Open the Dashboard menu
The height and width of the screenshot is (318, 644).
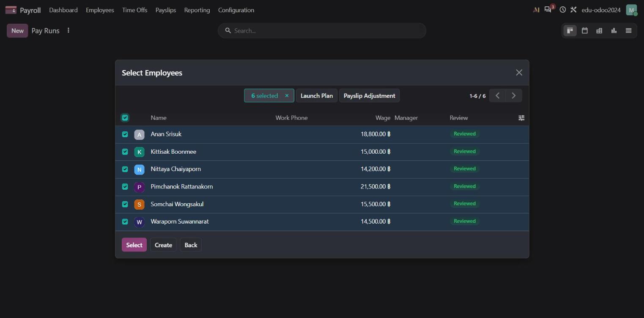tap(63, 10)
